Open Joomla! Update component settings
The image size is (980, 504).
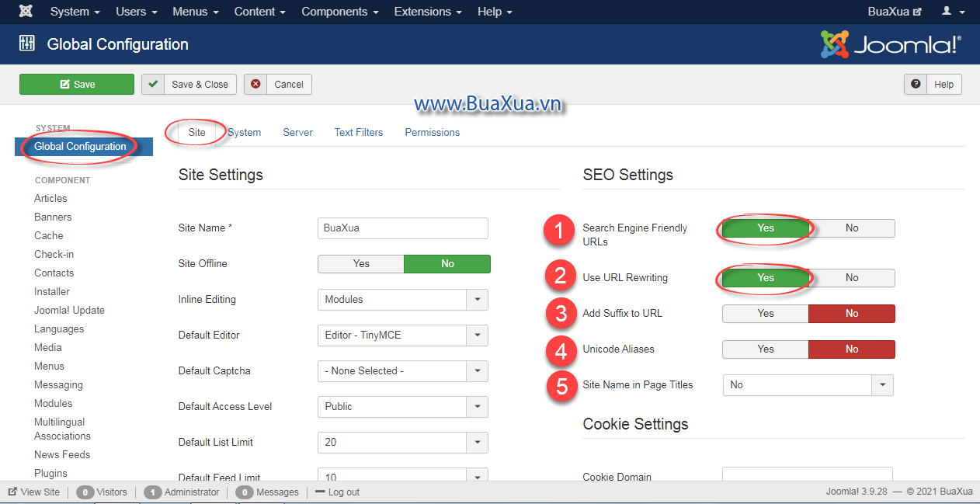pyautogui.click(x=69, y=310)
